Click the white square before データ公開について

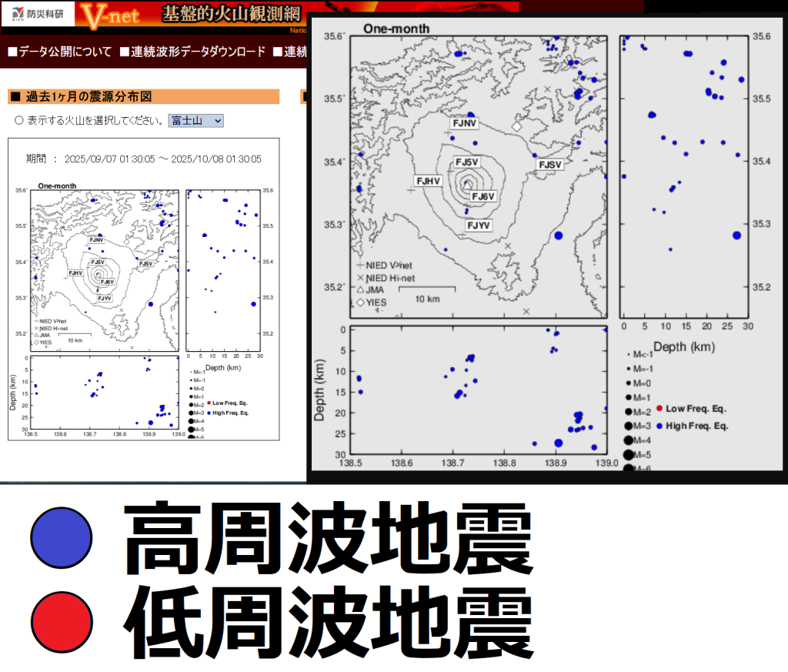(12, 52)
